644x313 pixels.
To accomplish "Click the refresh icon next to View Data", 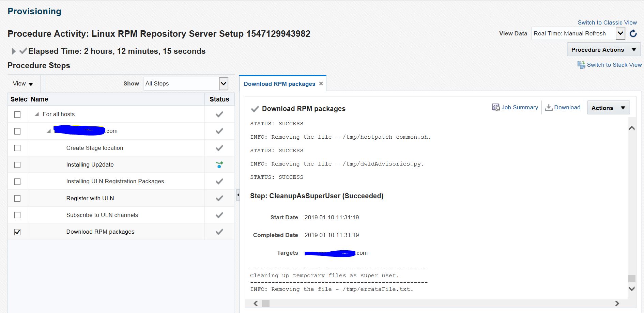I will [x=633, y=33].
